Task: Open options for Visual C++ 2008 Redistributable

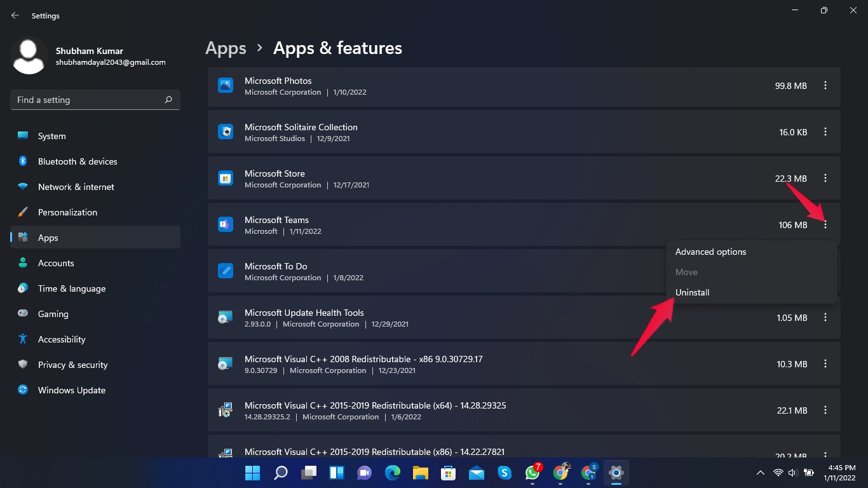Action: pyautogui.click(x=825, y=363)
